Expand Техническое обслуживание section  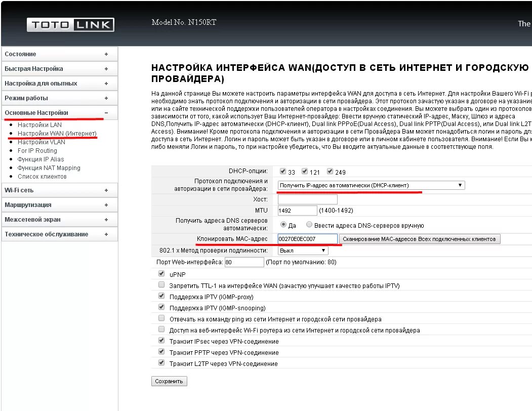(x=60, y=234)
